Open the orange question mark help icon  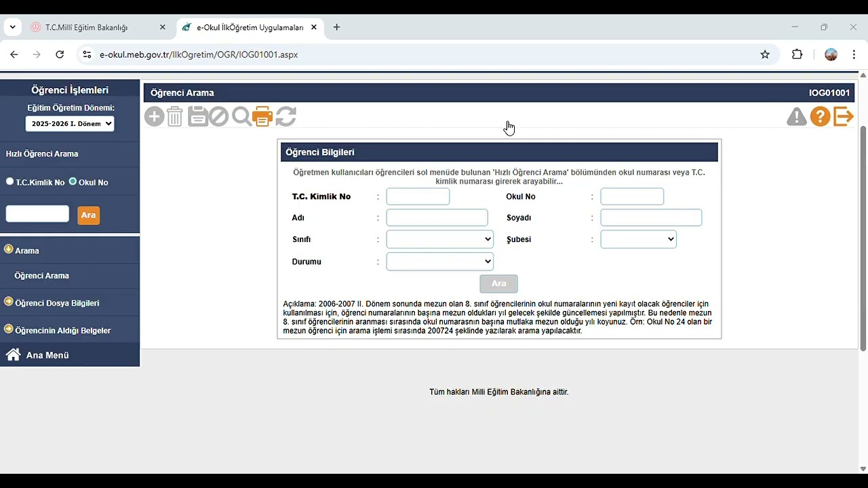click(x=820, y=117)
